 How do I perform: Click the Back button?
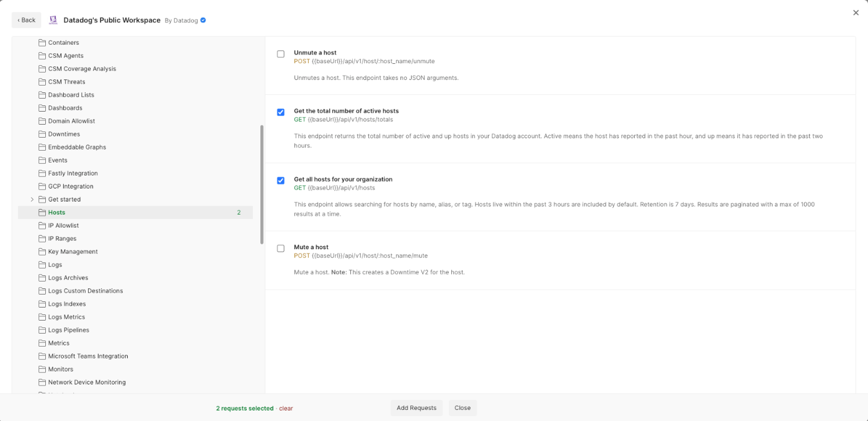(27, 20)
